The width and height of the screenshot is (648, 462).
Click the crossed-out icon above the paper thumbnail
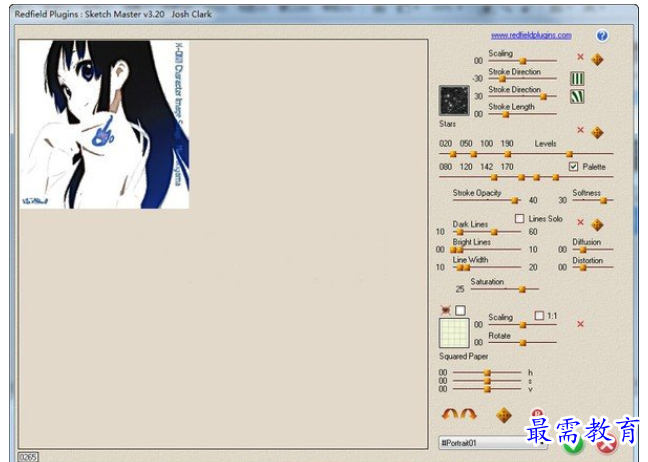pyautogui.click(x=445, y=310)
